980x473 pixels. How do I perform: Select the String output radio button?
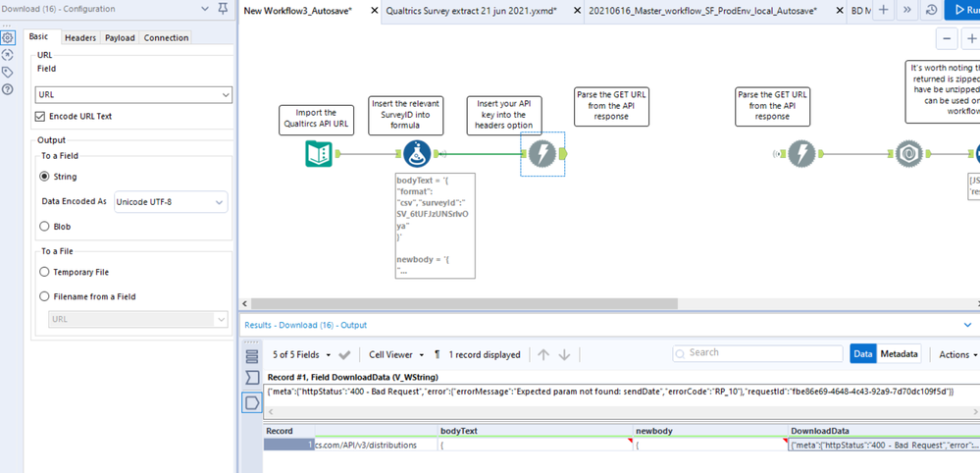(44, 177)
